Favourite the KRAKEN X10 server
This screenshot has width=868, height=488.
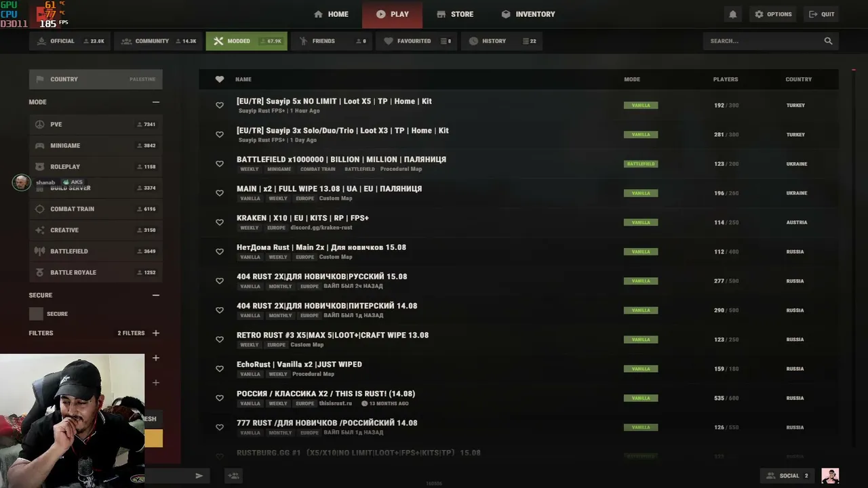click(x=220, y=222)
